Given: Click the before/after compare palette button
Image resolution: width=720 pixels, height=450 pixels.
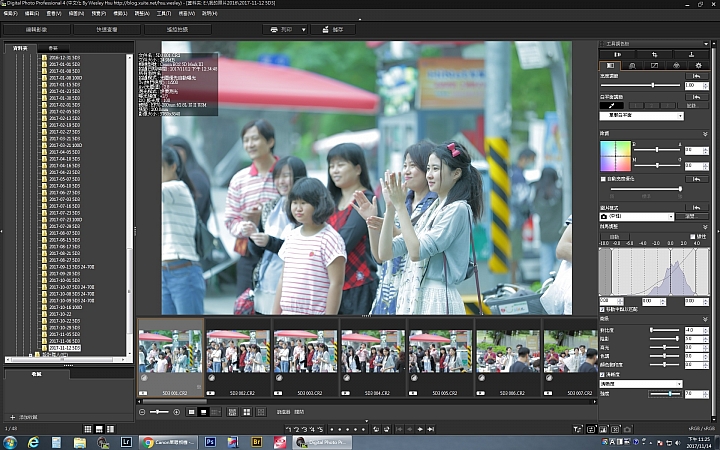Looking at the screenshot, I should (x=618, y=54).
